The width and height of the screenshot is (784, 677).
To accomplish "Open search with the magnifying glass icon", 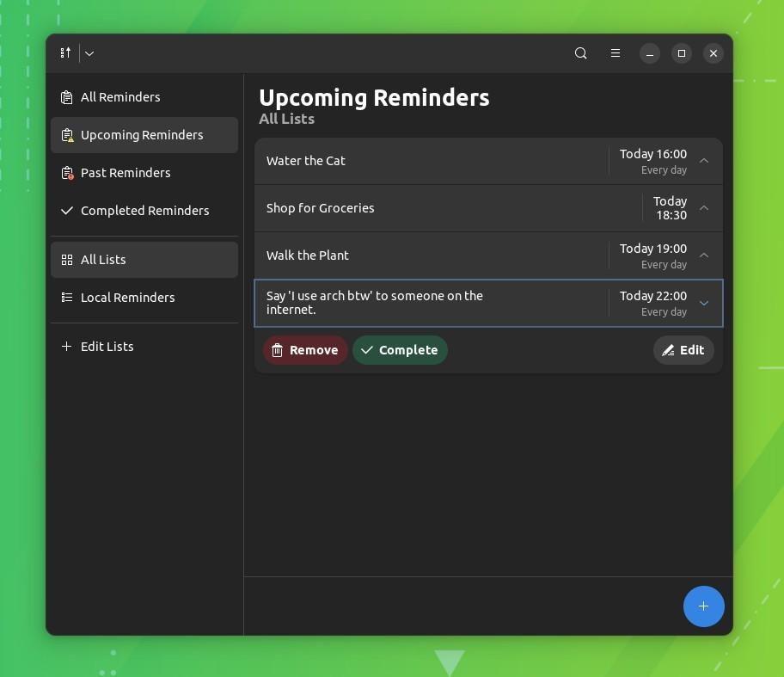I will tap(580, 52).
